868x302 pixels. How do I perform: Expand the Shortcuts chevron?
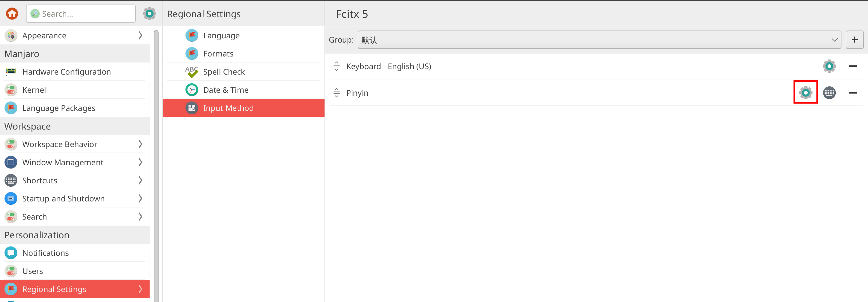pos(141,181)
